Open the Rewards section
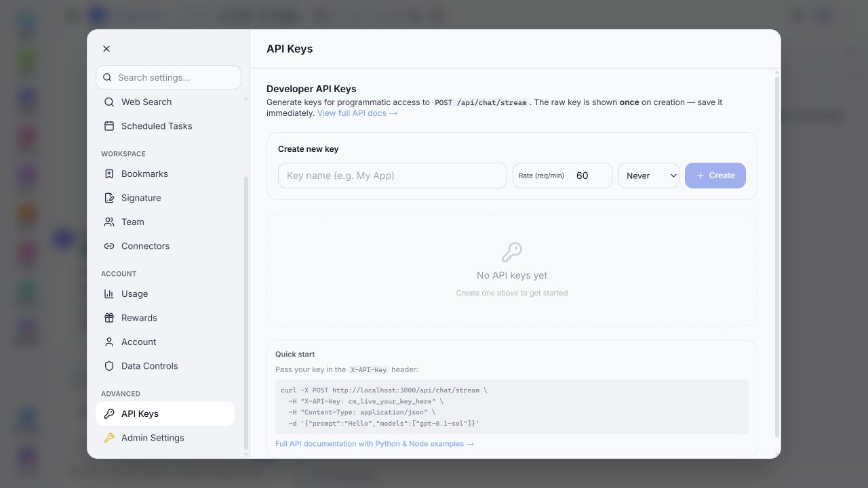The width and height of the screenshot is (868, 488). pyautogui.click(x=165, y=318)
